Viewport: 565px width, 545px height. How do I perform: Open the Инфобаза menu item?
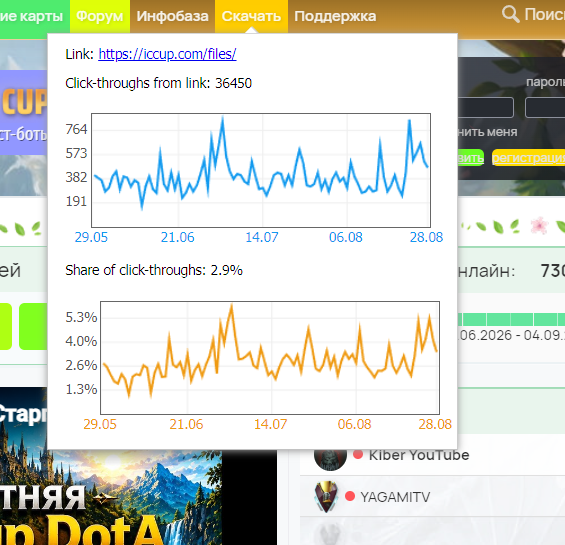tap(173, 16)
